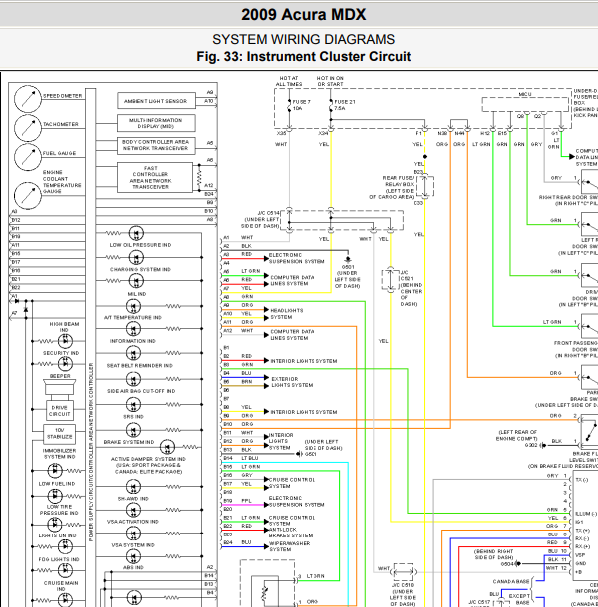Click the 'SYSTEM WIRING DIAGRAMS' heading
The image size is (598, 607).
(x=303, y=39)
